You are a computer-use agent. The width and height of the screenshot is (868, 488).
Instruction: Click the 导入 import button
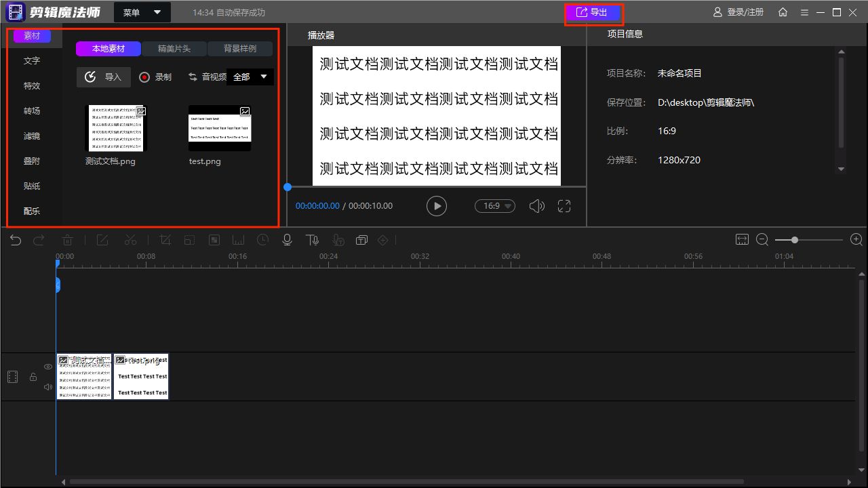tap(104, 77)
